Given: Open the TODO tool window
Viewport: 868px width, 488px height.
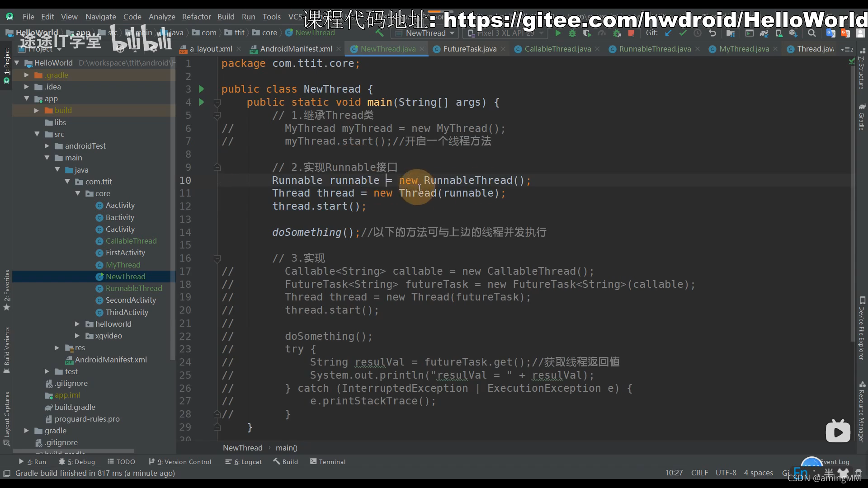Looking at the screenshot, I should point(122,462).
